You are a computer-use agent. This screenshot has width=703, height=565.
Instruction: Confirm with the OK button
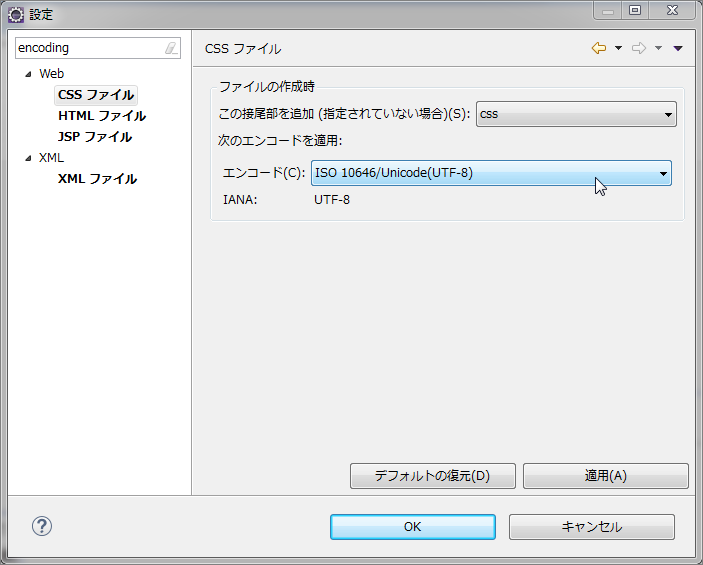413,527
